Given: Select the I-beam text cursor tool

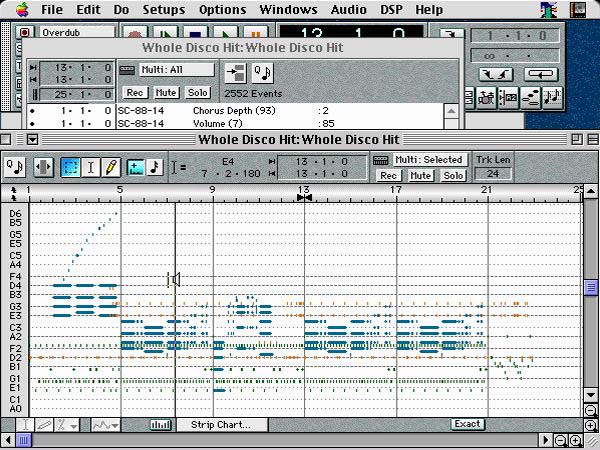Looking at the screenshot, I should point(91,167).
